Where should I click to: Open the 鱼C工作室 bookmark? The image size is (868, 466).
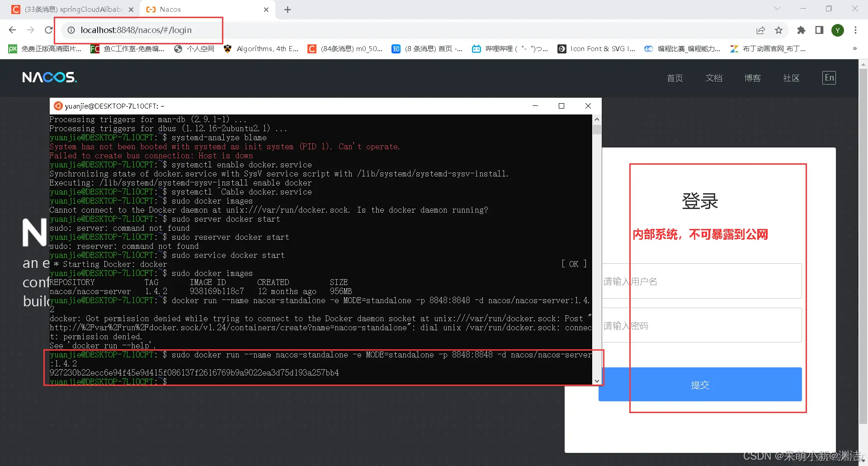coord(127,49)
